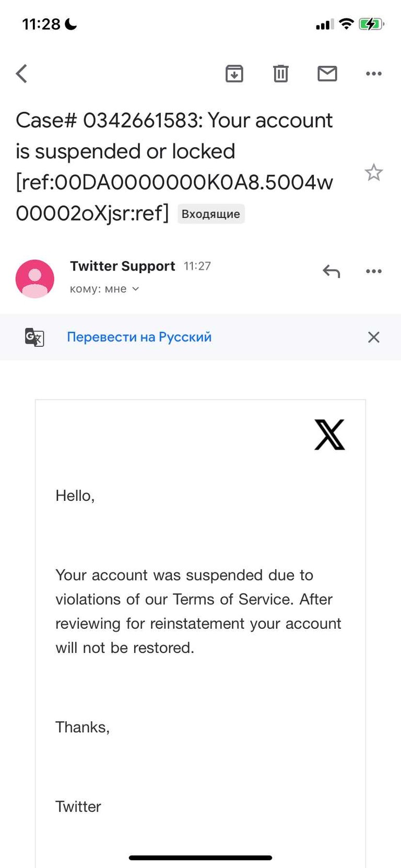This screenshot has height=868, width=401.
Task: Open message options next to reply arrow
Action: tap(374, 271)
